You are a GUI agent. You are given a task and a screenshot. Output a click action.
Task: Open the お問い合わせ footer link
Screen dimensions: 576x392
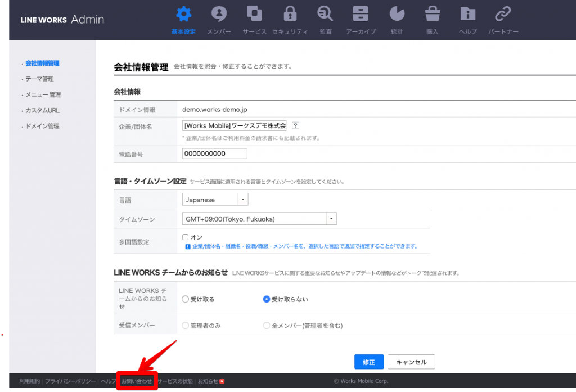tap(137, 381)
